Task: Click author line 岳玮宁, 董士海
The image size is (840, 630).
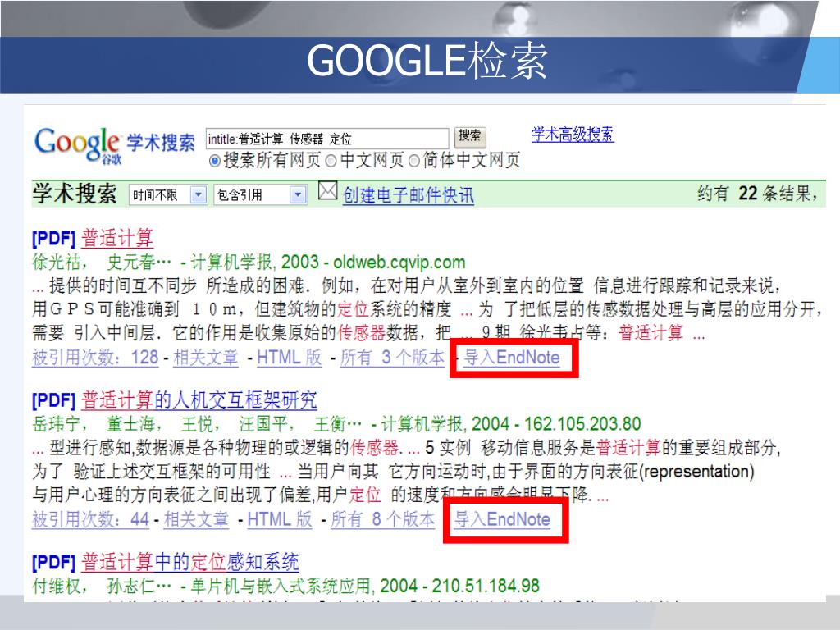Action: pos(197,424)
